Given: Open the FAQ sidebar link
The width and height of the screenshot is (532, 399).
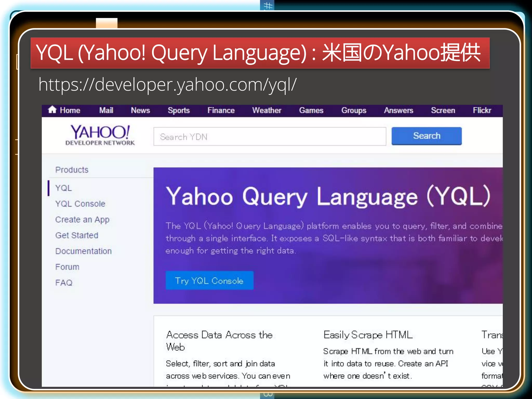Looking at the screenshot, I should click(64, 283).
